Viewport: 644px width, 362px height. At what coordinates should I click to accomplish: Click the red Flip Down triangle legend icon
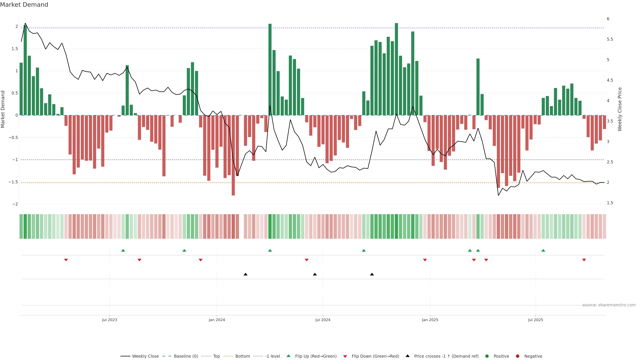click(x=345, y=356)
